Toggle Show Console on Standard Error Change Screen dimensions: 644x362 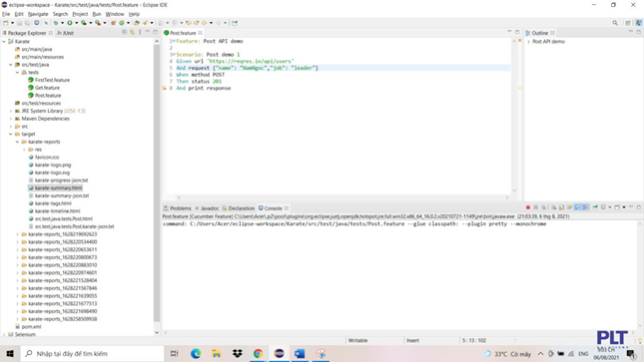tap(585, 207)
